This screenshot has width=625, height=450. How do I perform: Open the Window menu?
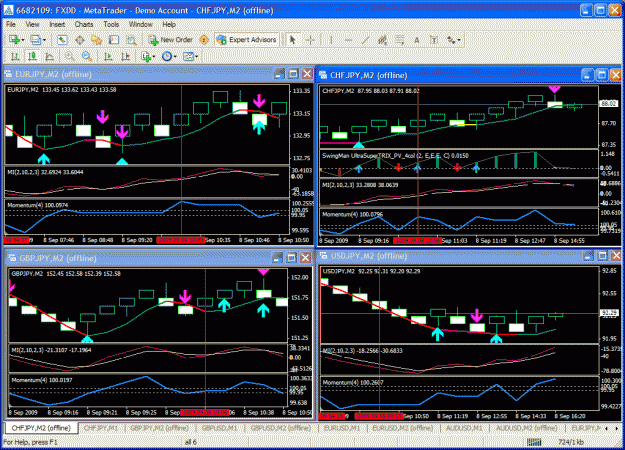click(140, 24)
